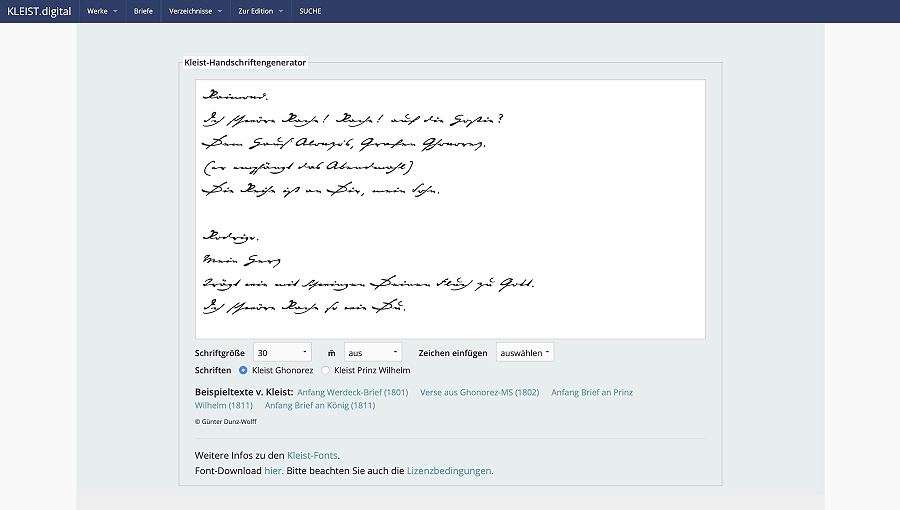Load the Anfang Werdeck-Brief (1801) sample
The height and width of the screenshot is (510, 900).
pyautogui.click(x=352, y=392)
